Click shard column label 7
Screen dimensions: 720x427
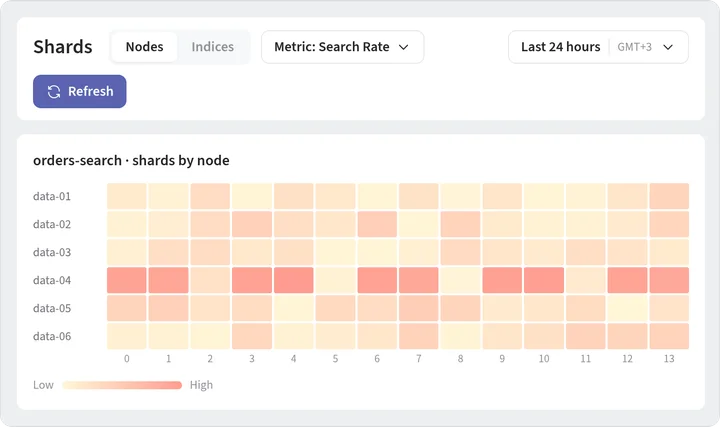419,359
